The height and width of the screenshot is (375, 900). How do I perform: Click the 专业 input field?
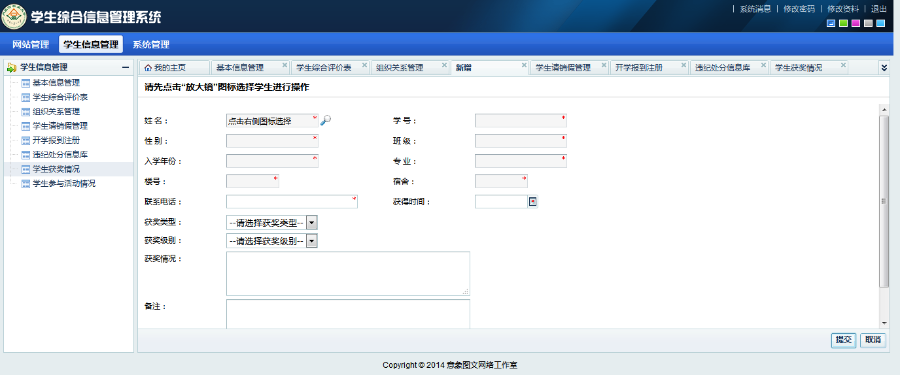coord(521,161)
